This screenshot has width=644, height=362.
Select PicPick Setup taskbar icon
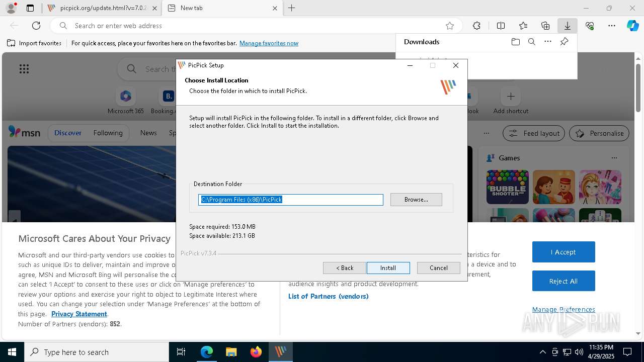click(281, 352)
